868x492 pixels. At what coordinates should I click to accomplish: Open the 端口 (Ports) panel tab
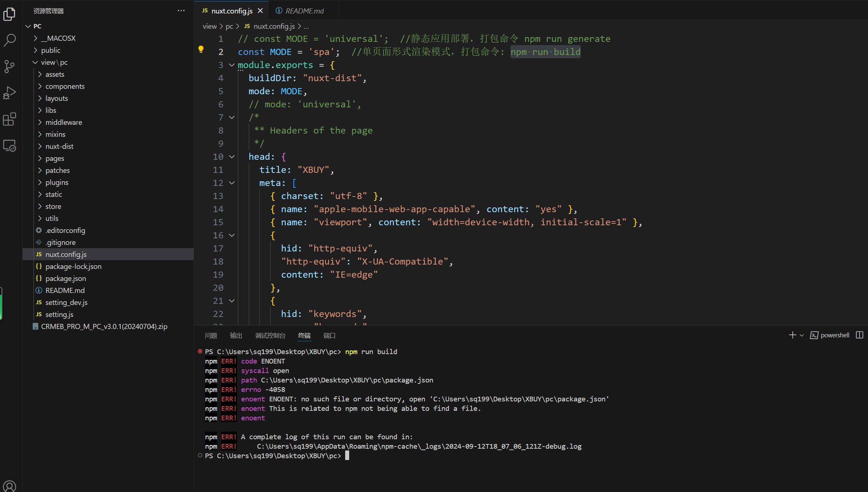click(329, 336)
